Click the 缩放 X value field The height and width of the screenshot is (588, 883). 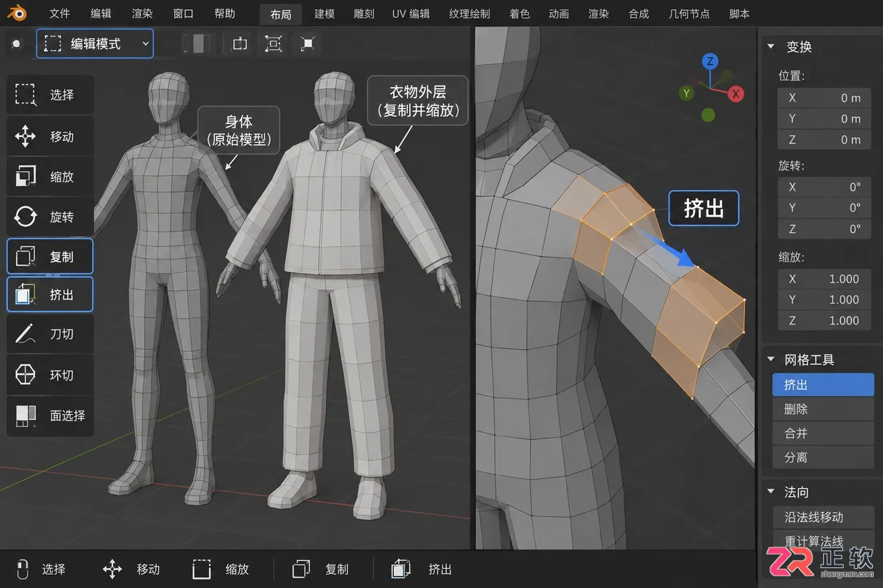[824, 279]
